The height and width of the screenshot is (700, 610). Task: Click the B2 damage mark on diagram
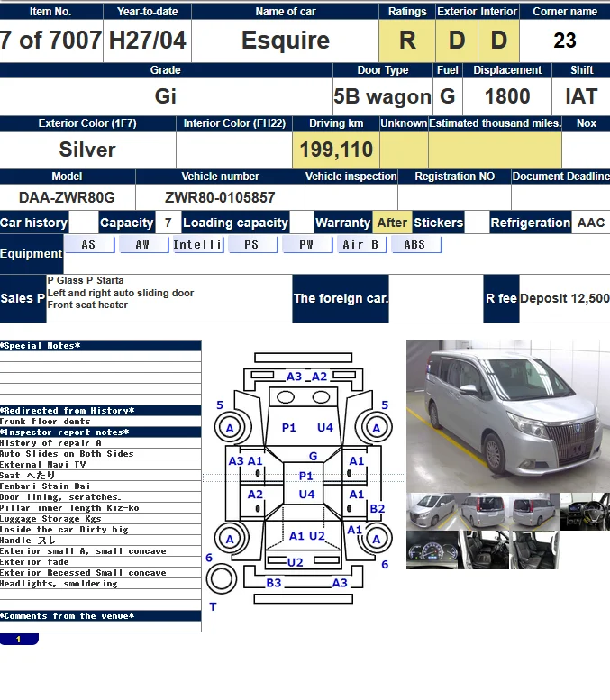(378, 508)
